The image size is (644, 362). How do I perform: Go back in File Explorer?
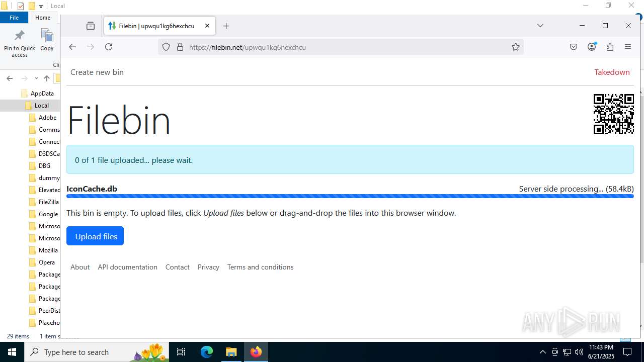(x=10, y=78)
